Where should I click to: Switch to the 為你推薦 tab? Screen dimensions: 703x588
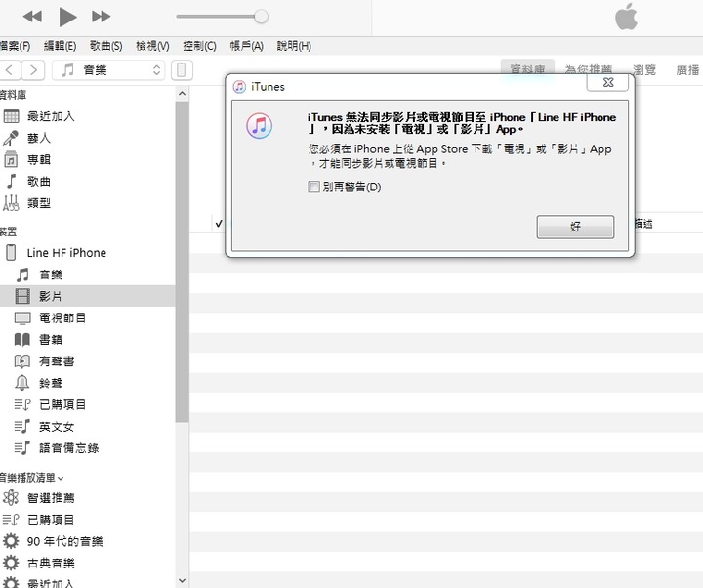pos(588,70)
